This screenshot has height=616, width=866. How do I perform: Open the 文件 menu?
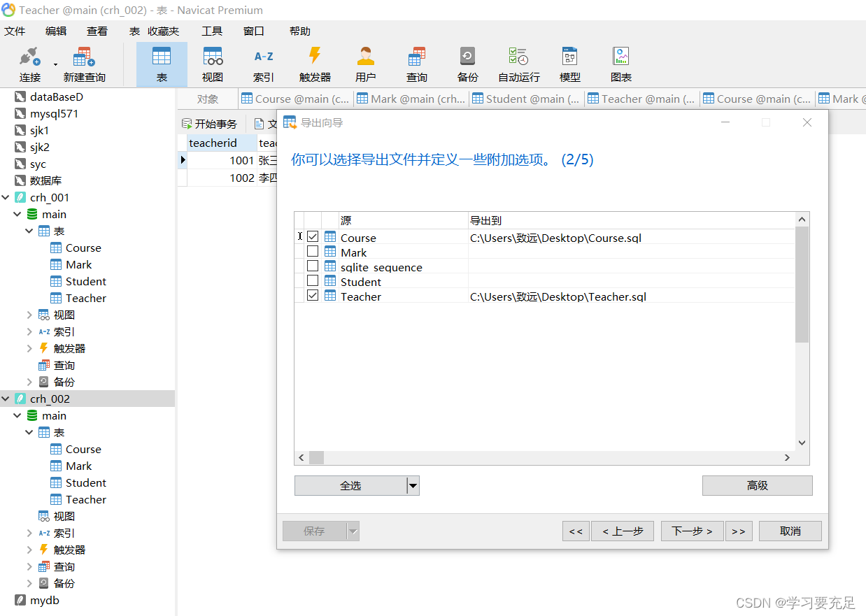(x=15, y=31)
